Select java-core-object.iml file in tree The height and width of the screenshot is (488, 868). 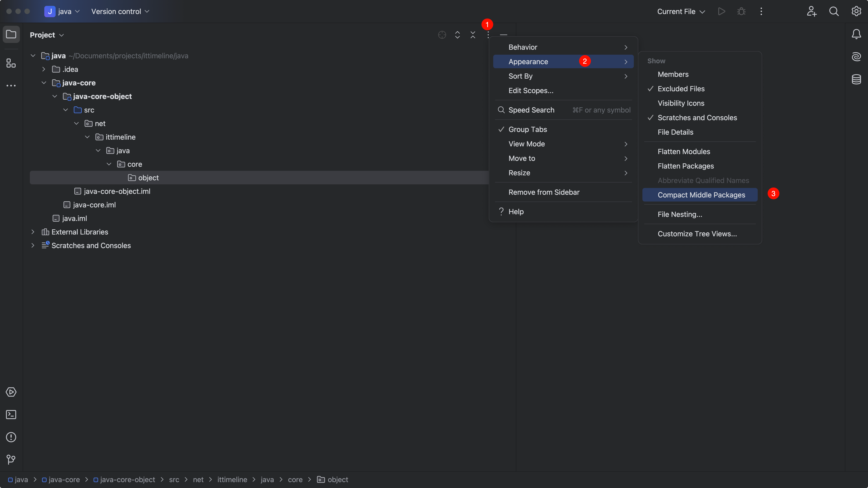(x=117, y=191)
